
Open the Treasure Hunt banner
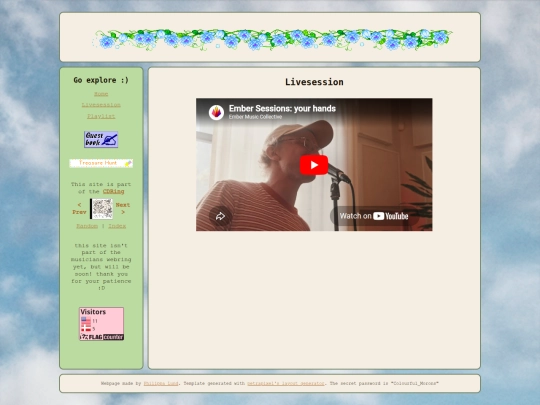(x=101, y=163)
